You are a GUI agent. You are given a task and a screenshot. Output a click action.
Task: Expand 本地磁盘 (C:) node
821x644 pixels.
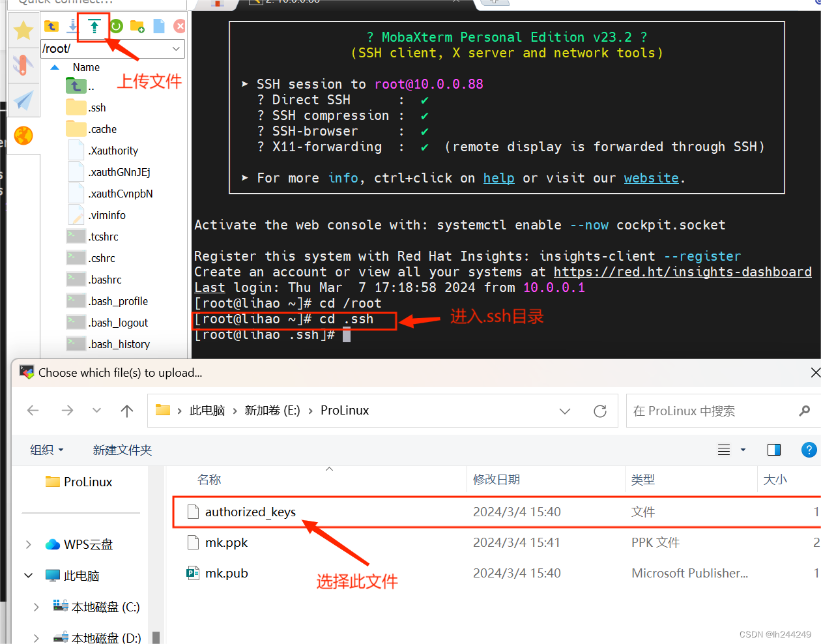click(x=36, y=607)
